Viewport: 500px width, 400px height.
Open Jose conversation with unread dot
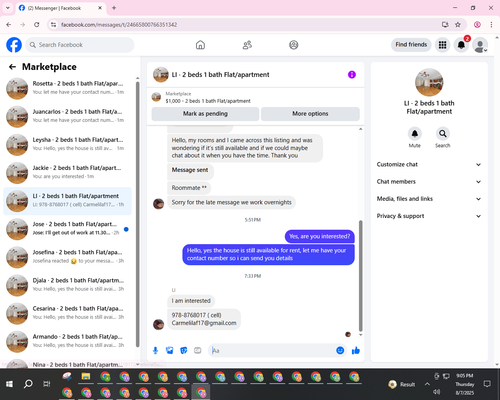click(x=68, y=229)
